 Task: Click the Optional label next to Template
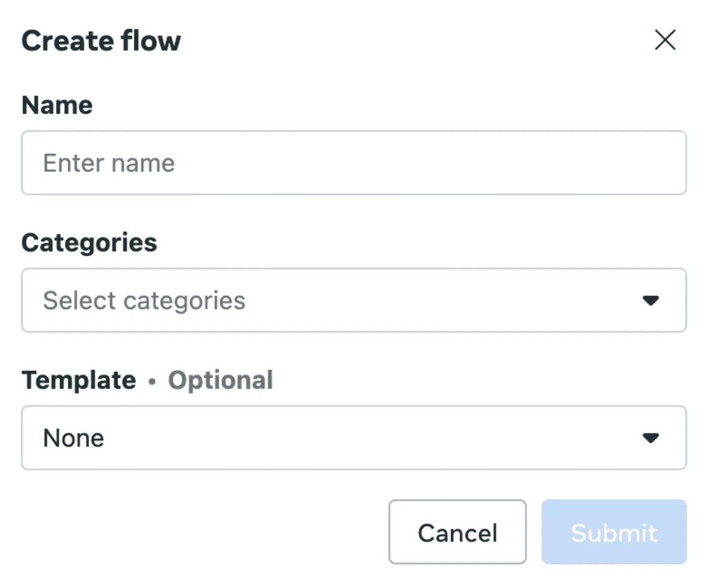point(220,380)
